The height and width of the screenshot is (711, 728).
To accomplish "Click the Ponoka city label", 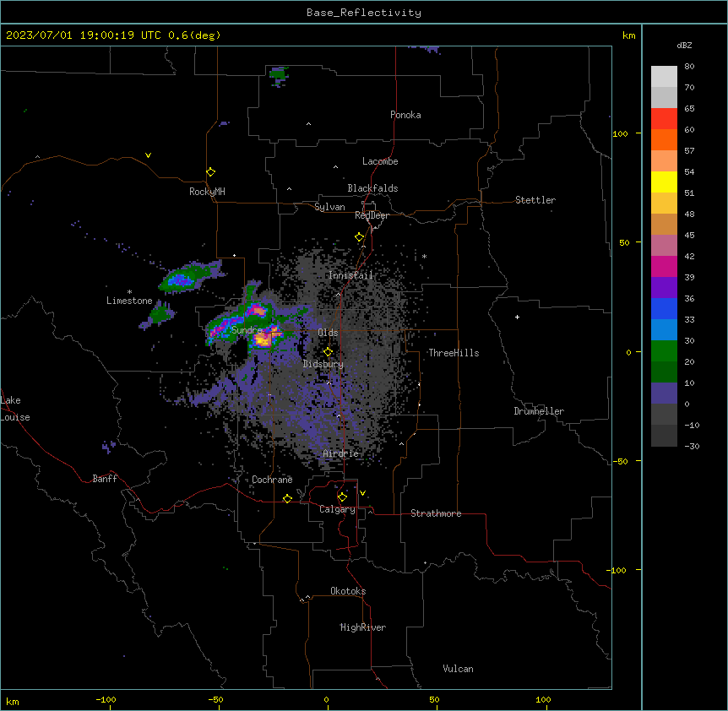I will tap(405, 115).
